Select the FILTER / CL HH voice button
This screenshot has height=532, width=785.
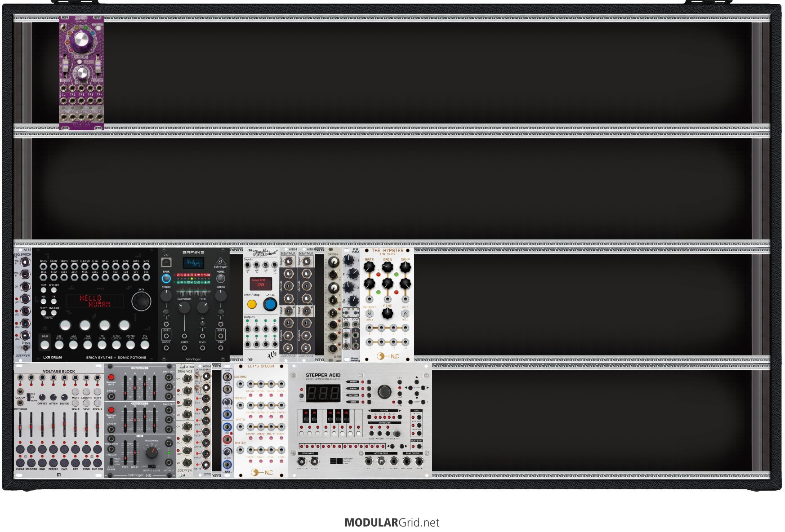(x=130, y=345)
